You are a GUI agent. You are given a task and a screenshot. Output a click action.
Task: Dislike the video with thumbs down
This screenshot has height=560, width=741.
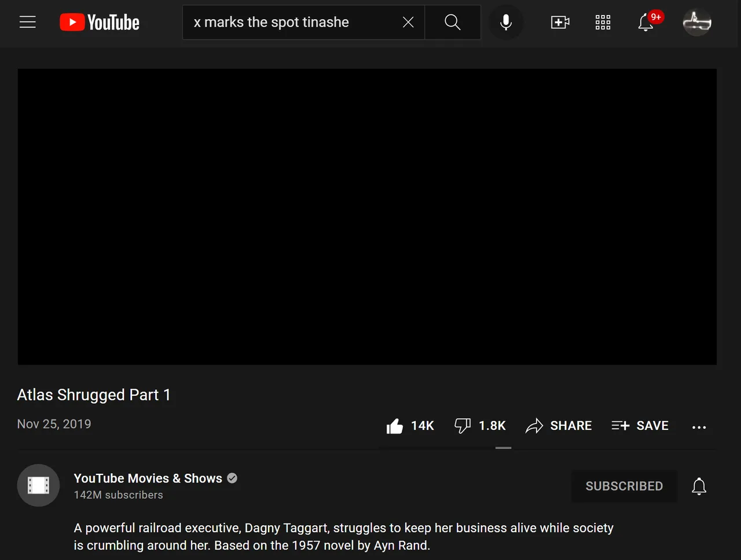pos(480,426)
